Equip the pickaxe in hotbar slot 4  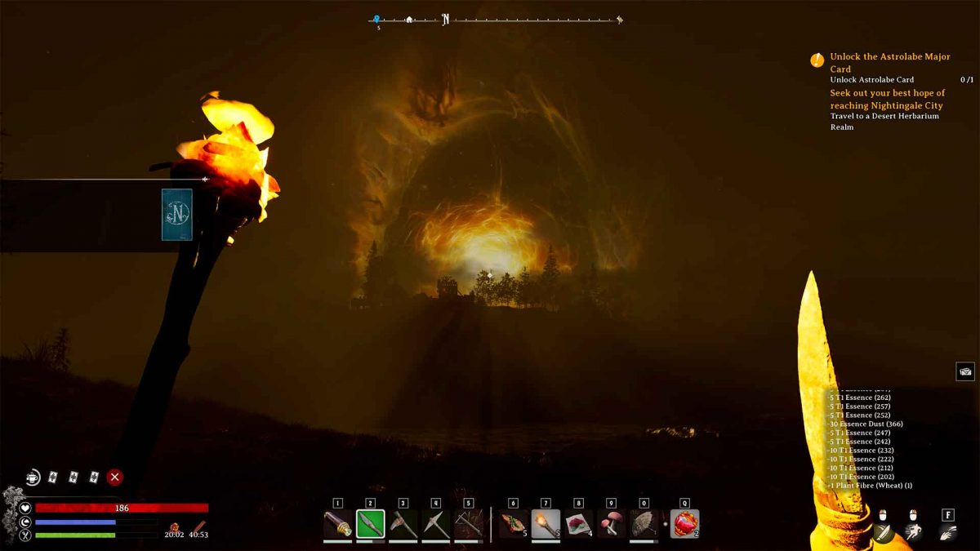pos(435,524)
